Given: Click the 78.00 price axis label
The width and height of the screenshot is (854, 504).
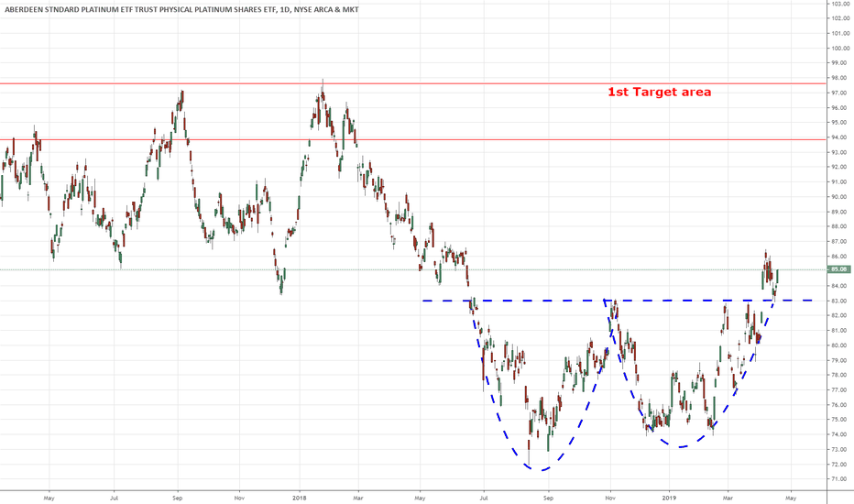Looking at the screenshot, I should [838, 375].
